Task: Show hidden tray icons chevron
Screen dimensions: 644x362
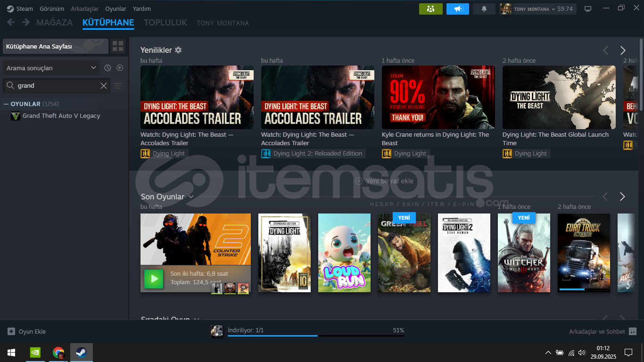Action: [x=548, y=353]
